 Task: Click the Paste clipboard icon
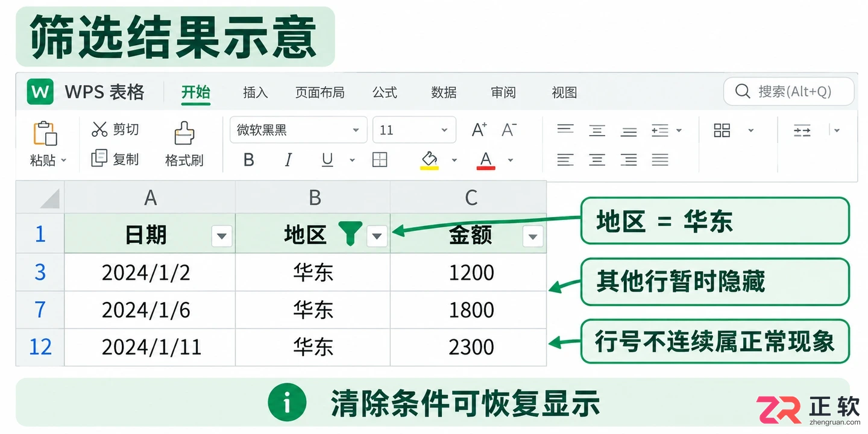pyautogui.click(x=45, y=133)
